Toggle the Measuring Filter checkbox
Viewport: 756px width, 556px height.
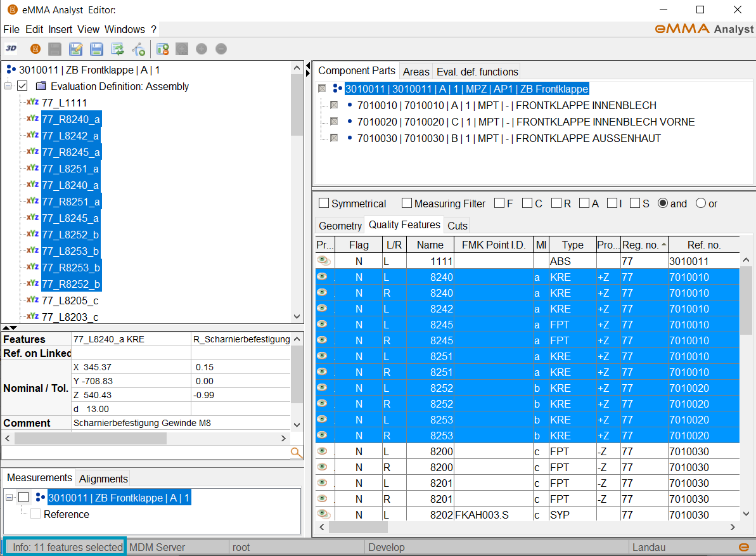(x=407, y=204)
